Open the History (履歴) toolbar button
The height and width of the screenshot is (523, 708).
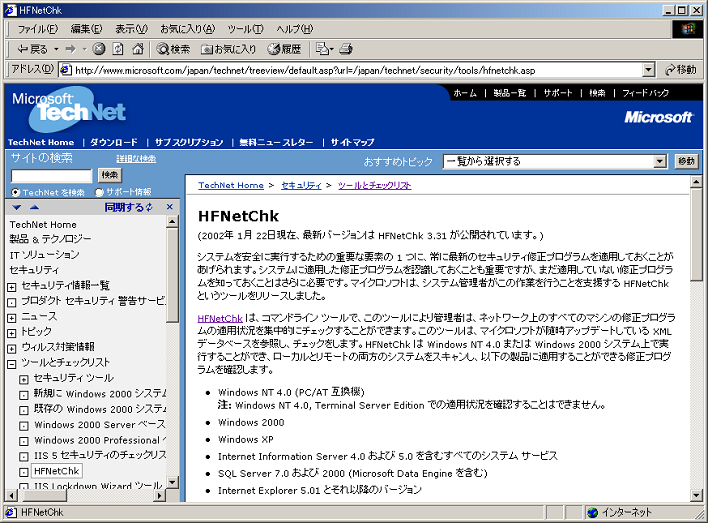(x=284, y=49)
